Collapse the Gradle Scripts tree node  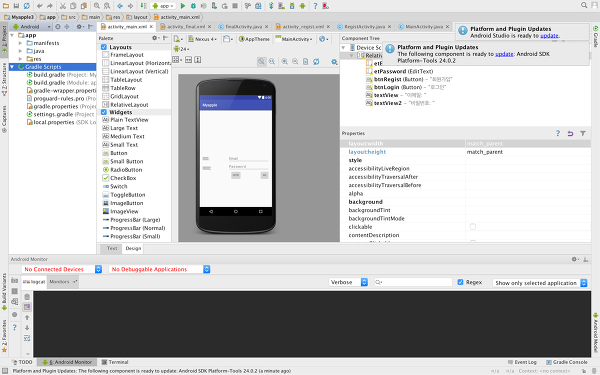click(x=12, y=67)
